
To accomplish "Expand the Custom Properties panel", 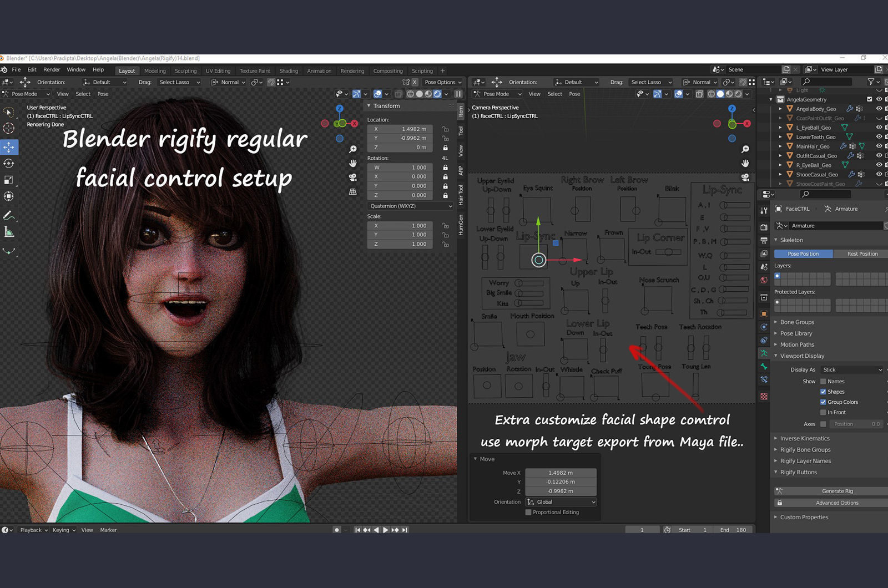I will point(804,518).
